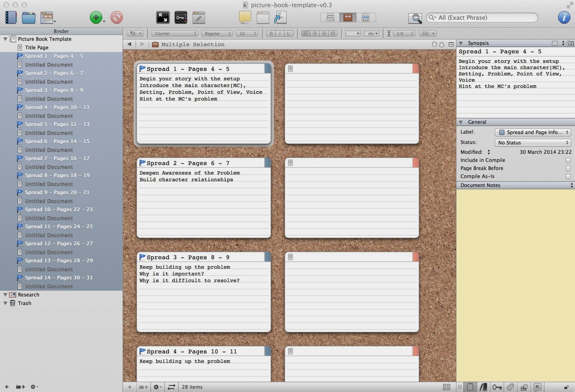Screen dimensions: 575x392
Task: Select Title Page in binder
Action: coord(37,47)
